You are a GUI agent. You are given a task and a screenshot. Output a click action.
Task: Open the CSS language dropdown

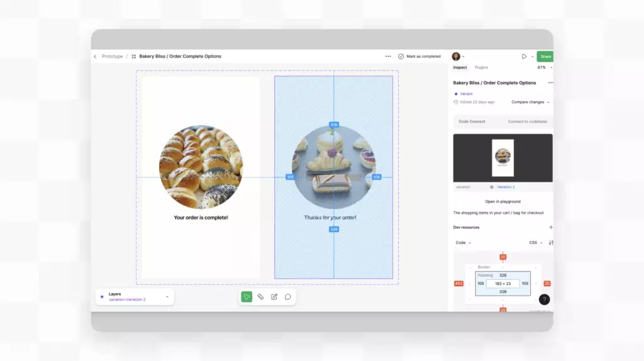click(x=536, y=243)
